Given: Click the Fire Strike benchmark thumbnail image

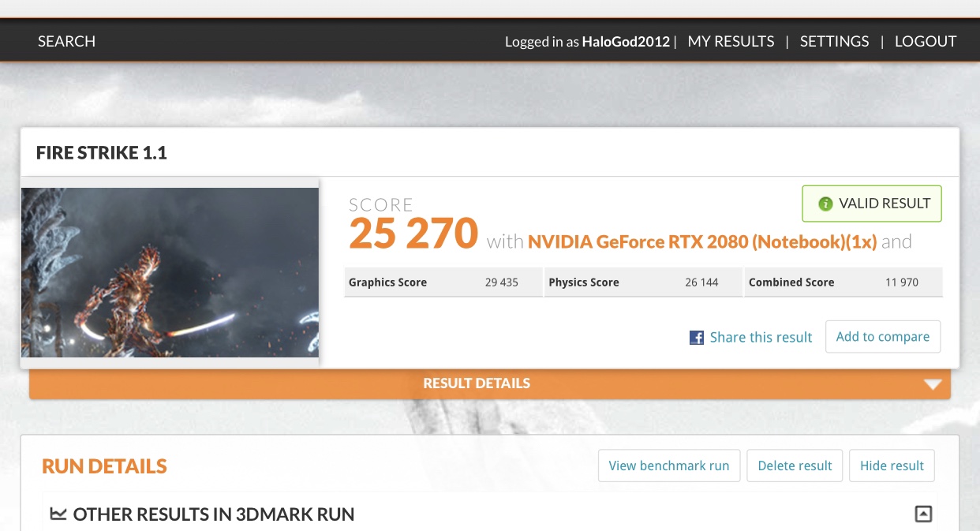Looking at the screenshot, I should coord(170,272).
